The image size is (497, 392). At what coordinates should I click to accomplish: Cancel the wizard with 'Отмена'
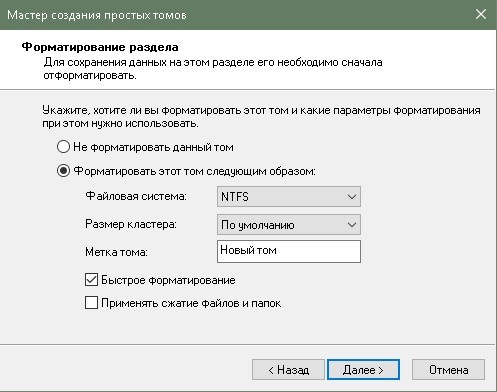(448, 369)
